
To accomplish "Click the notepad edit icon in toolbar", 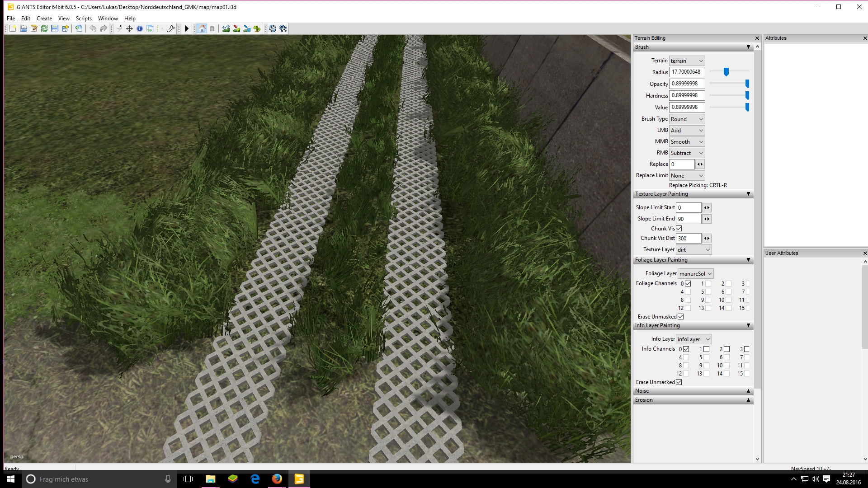I will [33, 28].
